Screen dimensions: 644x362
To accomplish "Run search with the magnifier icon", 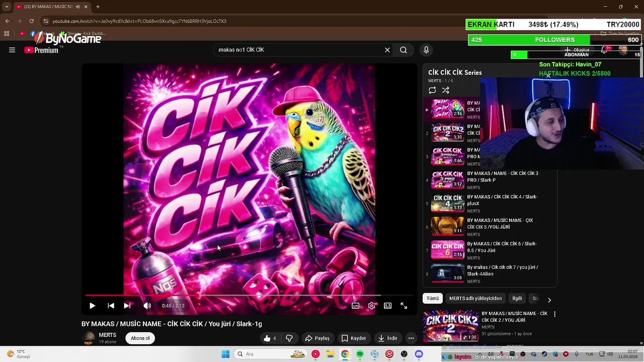I will point(404,50).
